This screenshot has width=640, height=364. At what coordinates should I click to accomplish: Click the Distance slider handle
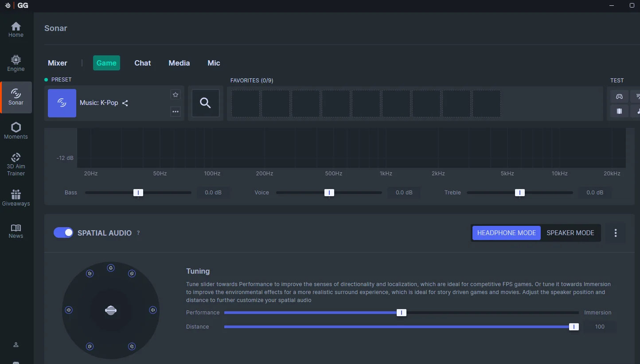574,327
